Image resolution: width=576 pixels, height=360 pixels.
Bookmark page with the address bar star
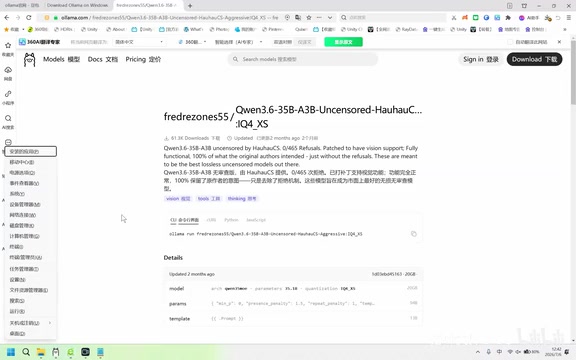(x=309, y=17)
